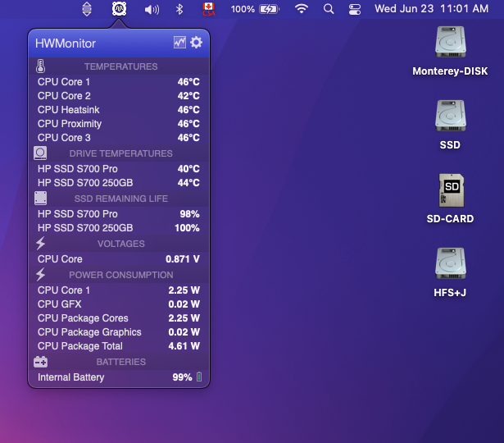Open the Wi-Fi menu
Screen dimensions: 504x443
click(302, 9)
